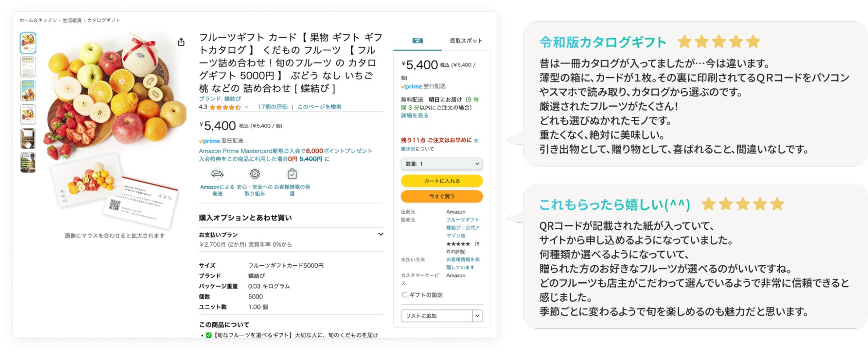Screen dimensions: 868x353
Task: Click the 4.3 star rating icons
Action: coord(225,107)
